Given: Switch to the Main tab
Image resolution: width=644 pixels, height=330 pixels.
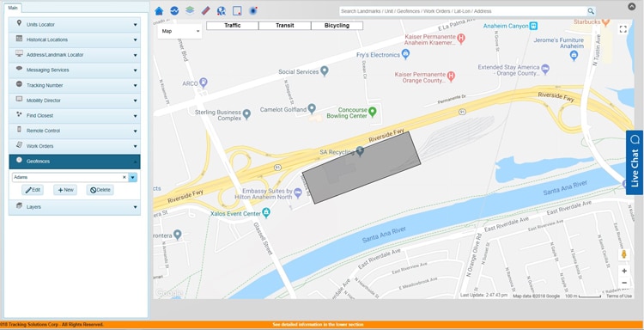Looking at the screenshot, I should [x=13, y=8].
